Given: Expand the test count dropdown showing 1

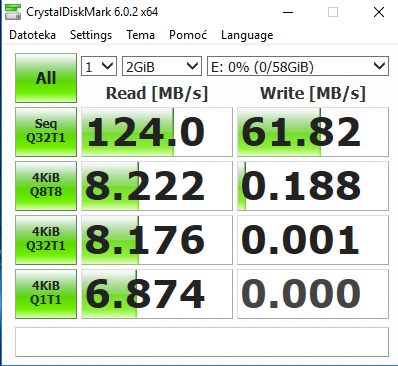Looking at the screenshot, I should click(99, 66).
